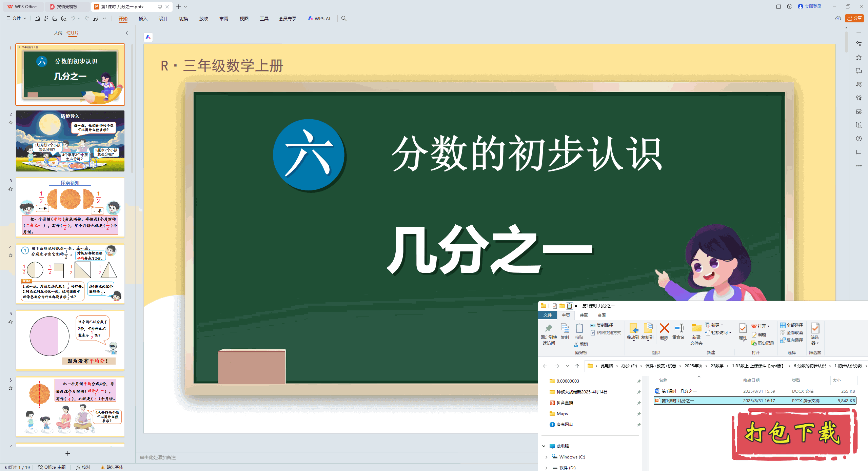Expand the 文件 menu dropdown arrow

click(x=24, y=19)
